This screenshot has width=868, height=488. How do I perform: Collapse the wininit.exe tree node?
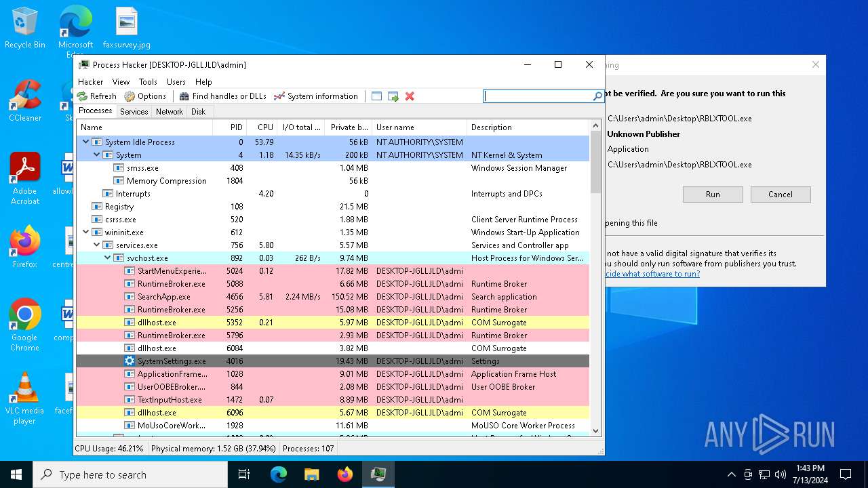pos(85,232)
